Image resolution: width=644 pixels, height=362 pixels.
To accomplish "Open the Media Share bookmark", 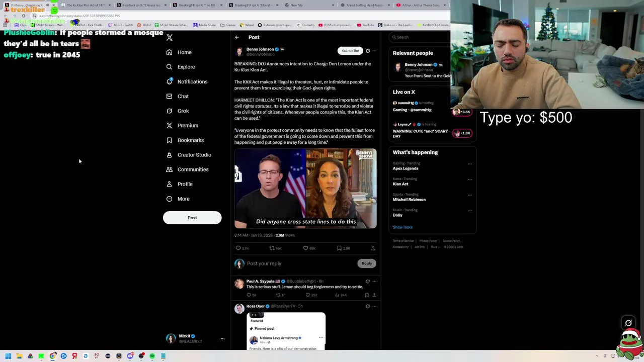I will click(x=204, y=25).
